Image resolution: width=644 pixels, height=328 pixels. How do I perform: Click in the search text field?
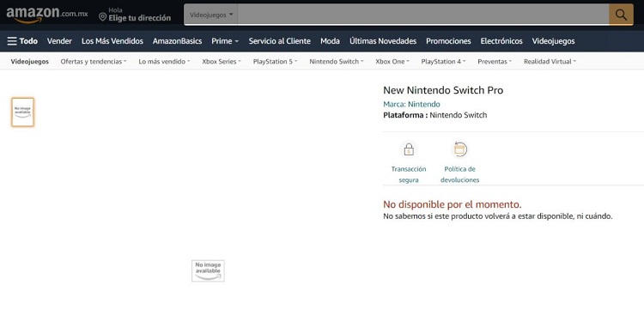tap(423, 15)
